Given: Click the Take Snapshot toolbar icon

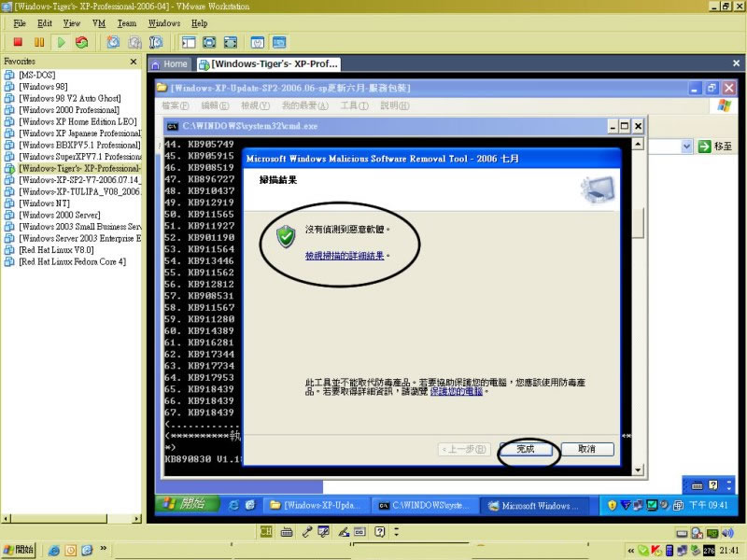Looking at the screenshot, I should tap(113, 42).
